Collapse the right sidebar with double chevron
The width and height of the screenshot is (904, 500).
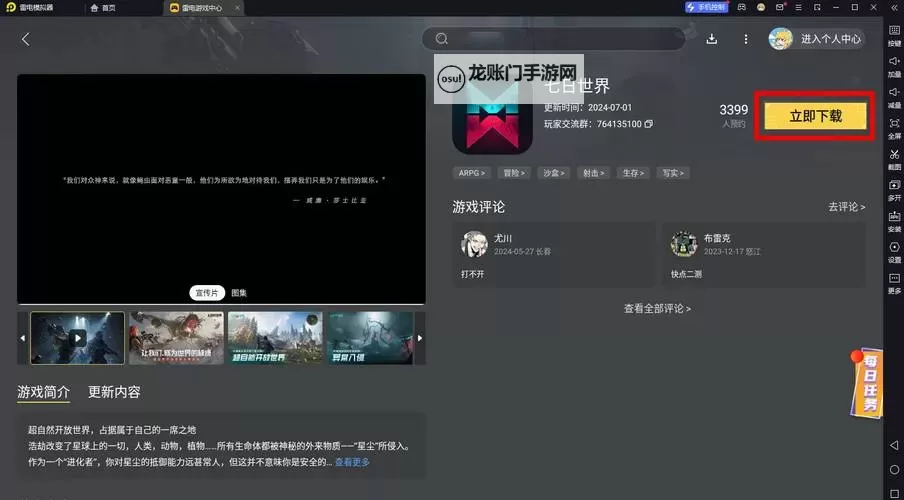coord(893,7)
